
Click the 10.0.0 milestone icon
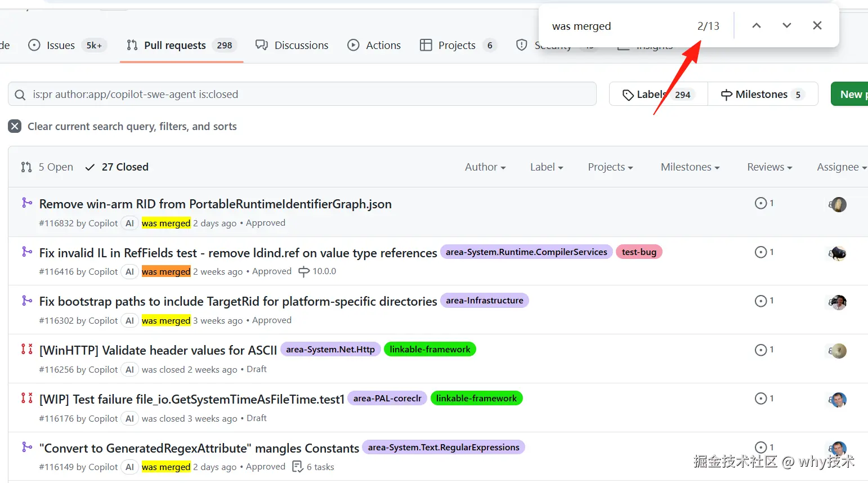coord(304,271)
